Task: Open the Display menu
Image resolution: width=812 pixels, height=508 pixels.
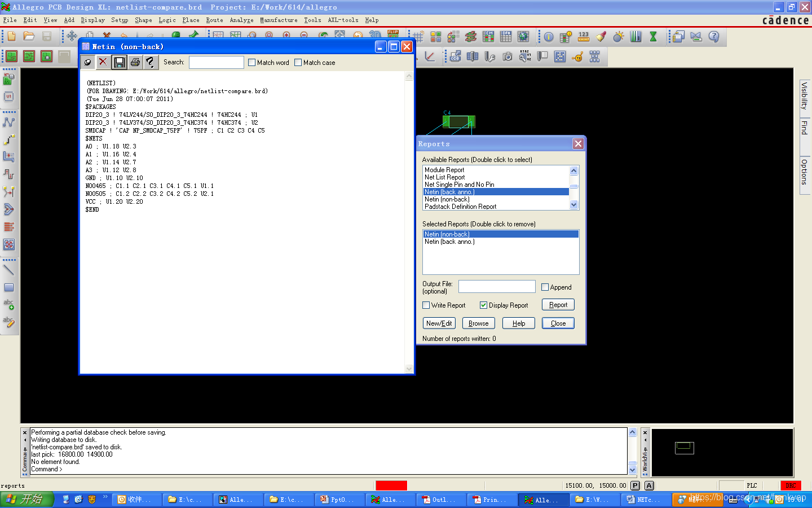Action: click(92, 20)
